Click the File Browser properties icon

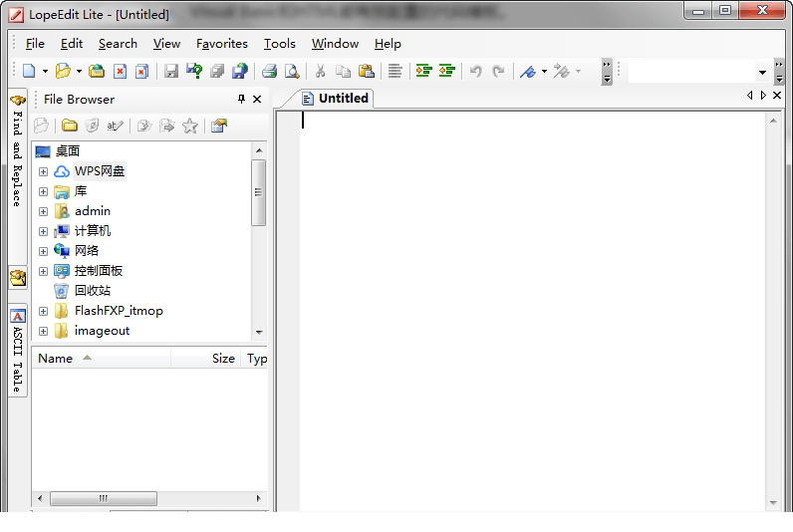coord(219,126)
